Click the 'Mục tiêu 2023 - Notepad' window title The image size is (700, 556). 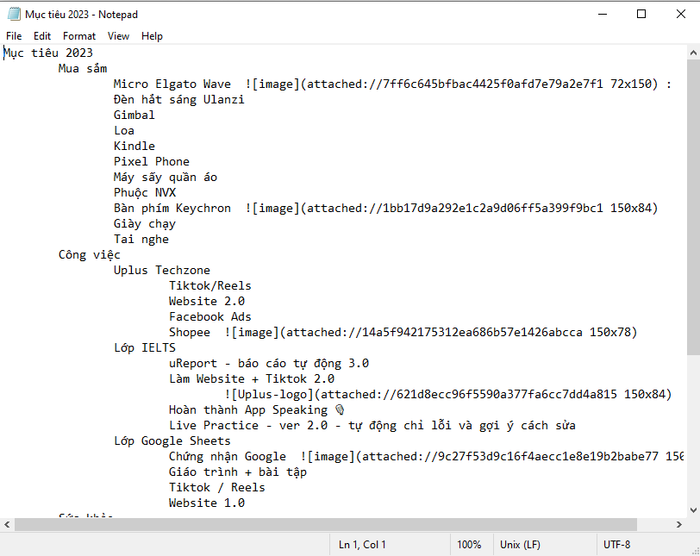[81, 14]
